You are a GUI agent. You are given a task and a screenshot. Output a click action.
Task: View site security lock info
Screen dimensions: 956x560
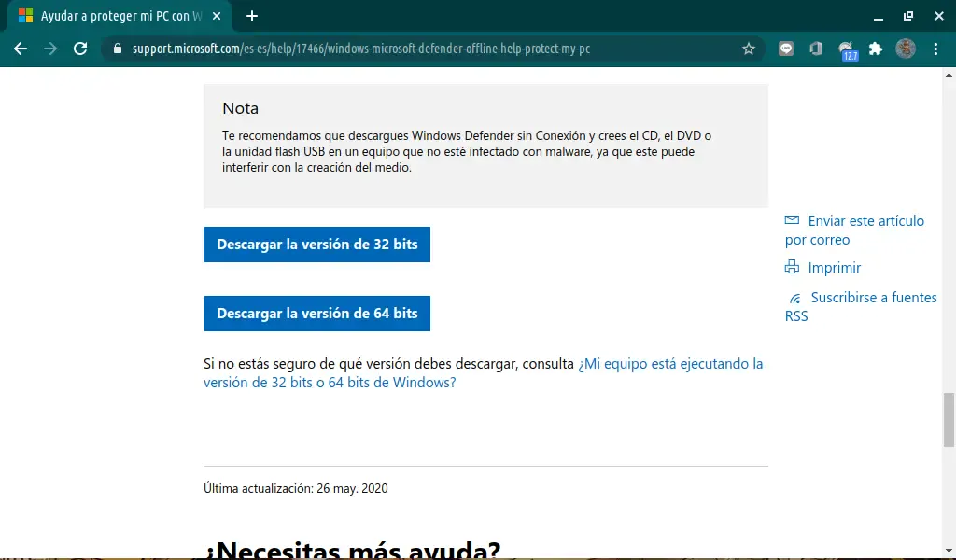tap(118, 49)
